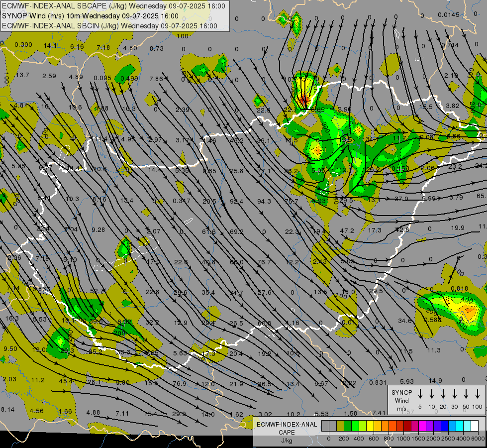Screen dimensions: 487x448
Task: Click the 47.2 value on the map
Action: 347,230
